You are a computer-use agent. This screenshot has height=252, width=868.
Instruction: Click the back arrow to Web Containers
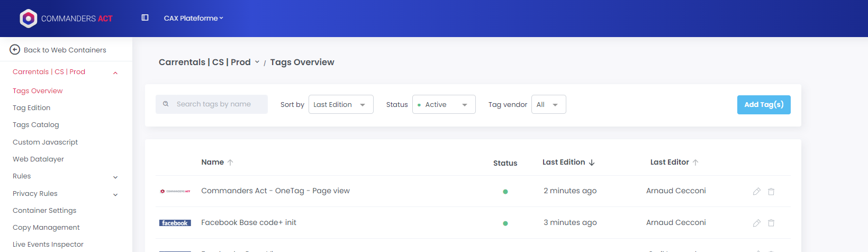15,50
